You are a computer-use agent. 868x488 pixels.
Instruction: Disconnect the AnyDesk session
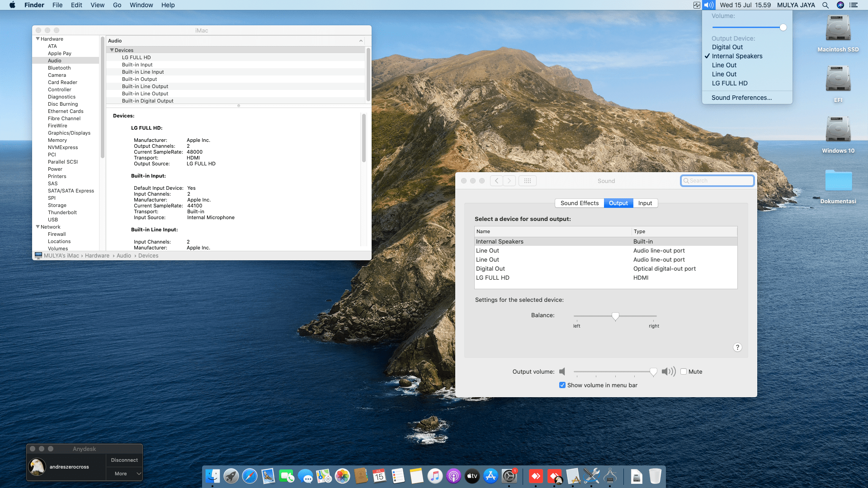[124, 460]
